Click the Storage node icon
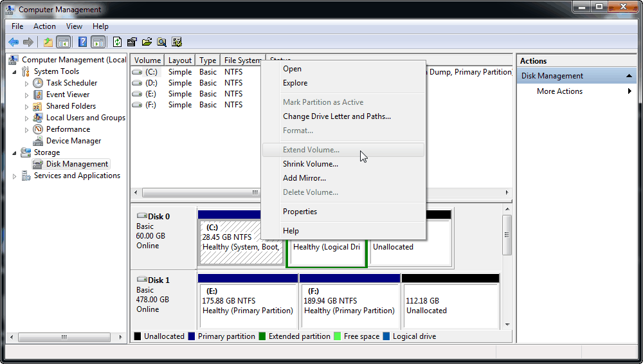Image resolution: width=643 pixels, height=364 pixels. [26, 152]
